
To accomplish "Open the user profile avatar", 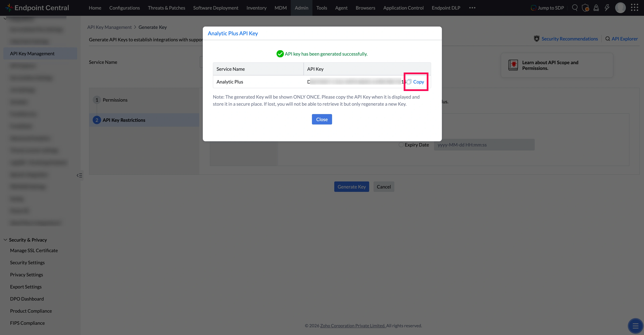I will 620,8.
